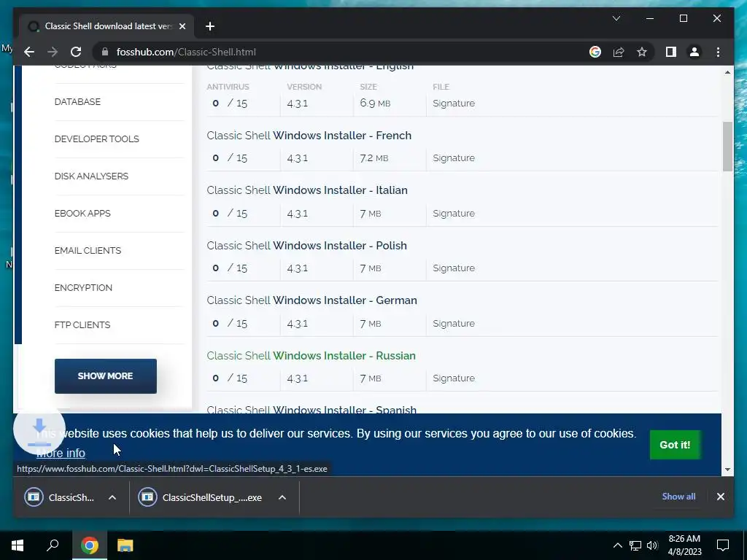This screenshot has width=747, height=560.
Task: Open More info cookie link
Action: pos(61,454)
